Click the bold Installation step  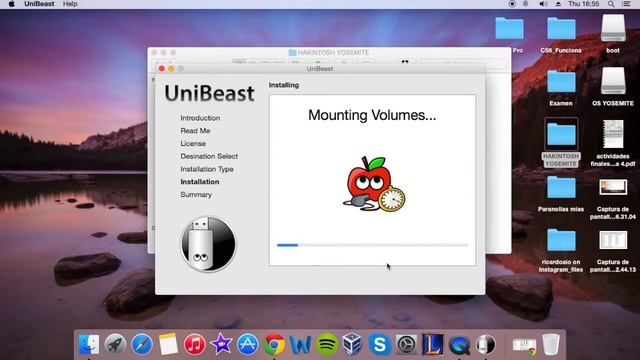(x=200, y=182)
